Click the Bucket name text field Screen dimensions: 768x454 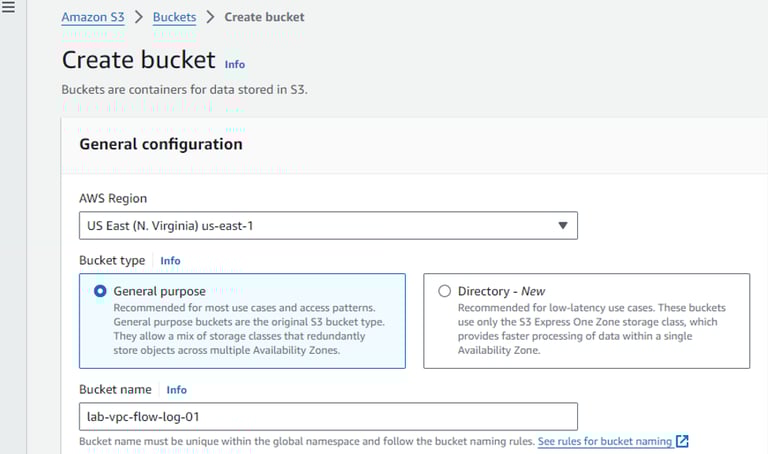click(x=328, y=416)
